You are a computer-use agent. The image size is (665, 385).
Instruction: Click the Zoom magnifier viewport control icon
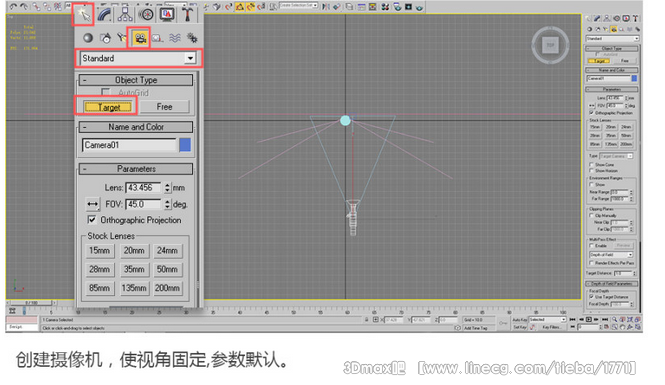pos(615,320)
